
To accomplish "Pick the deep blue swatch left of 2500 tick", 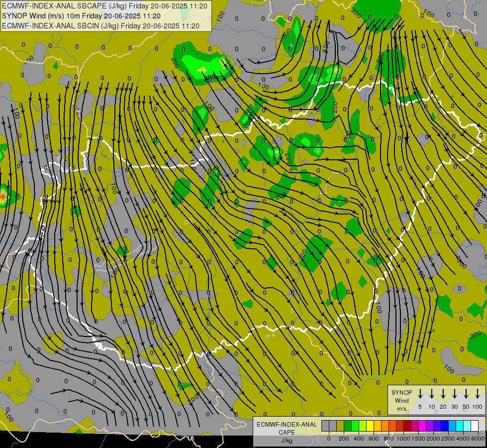I will (444, 426).
